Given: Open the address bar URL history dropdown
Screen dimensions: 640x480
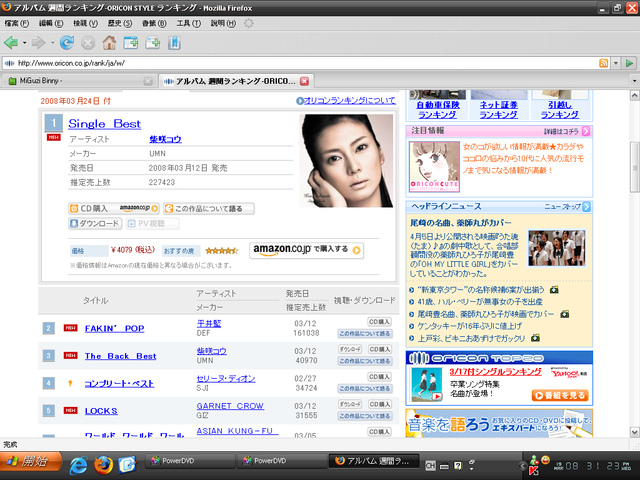Looking at the screenshot, I should pos(616,63).
